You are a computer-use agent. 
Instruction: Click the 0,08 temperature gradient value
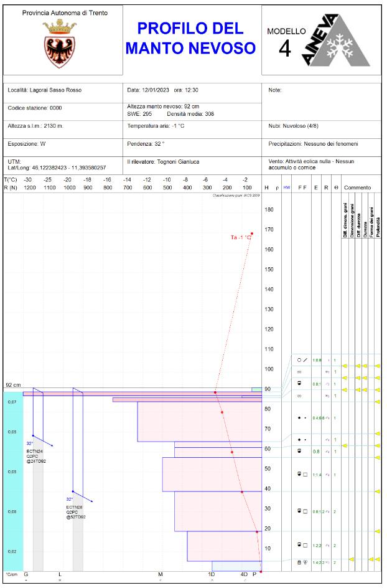[x=12, y=511]
